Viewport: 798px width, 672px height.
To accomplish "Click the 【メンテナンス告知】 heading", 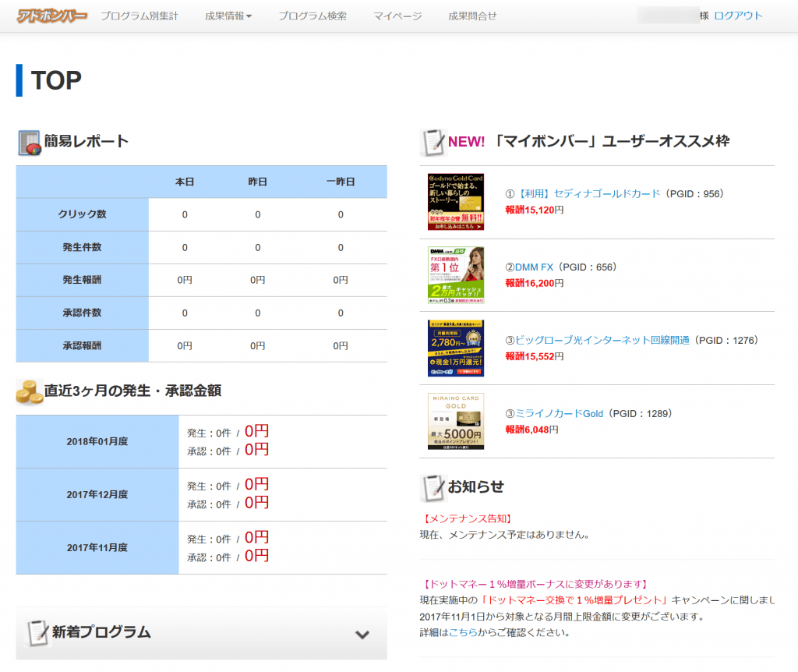I will (x=468, y=518).
